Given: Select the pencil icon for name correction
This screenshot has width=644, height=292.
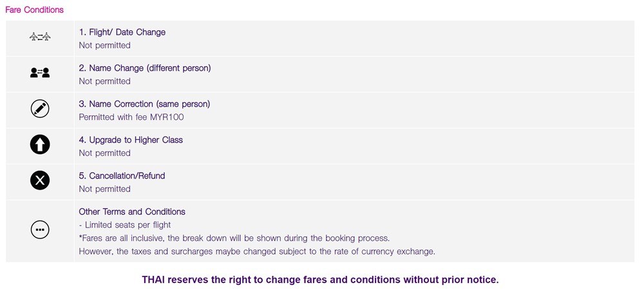Looking at the screenshot, I should coord(40,109).
